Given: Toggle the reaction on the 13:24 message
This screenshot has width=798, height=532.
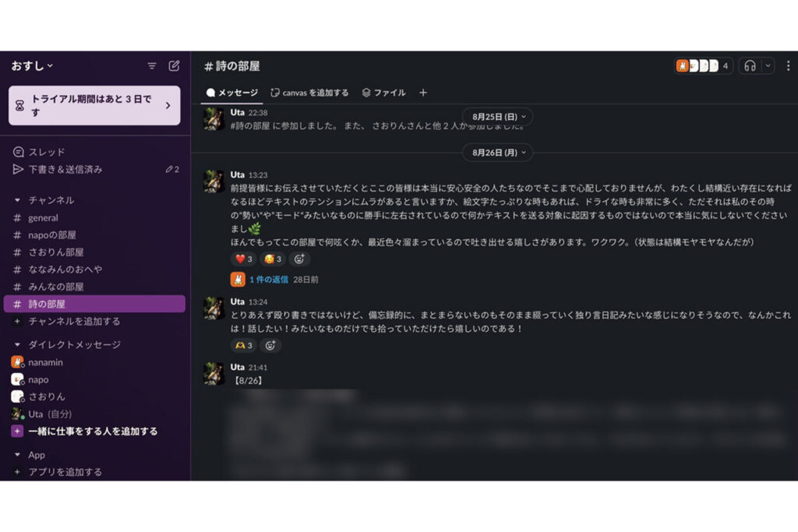Looking at the screenshot, I should [x=243, y=345].
